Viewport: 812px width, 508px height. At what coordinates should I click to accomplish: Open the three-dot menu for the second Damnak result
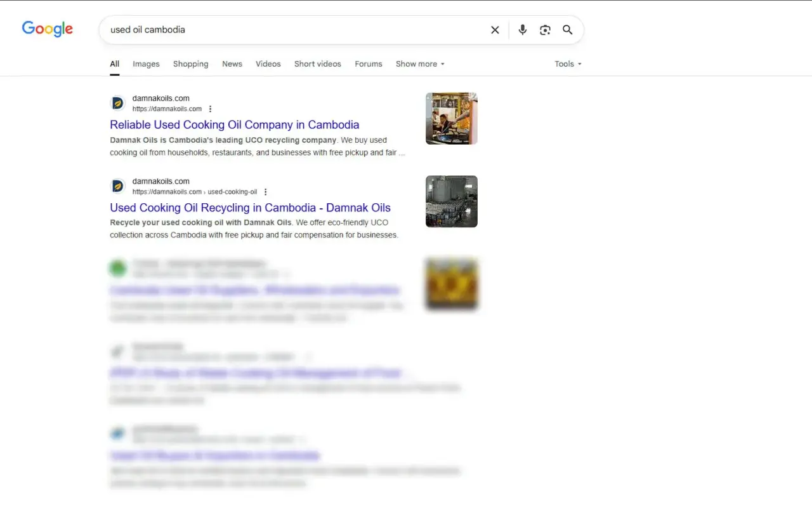coord(265,191)
